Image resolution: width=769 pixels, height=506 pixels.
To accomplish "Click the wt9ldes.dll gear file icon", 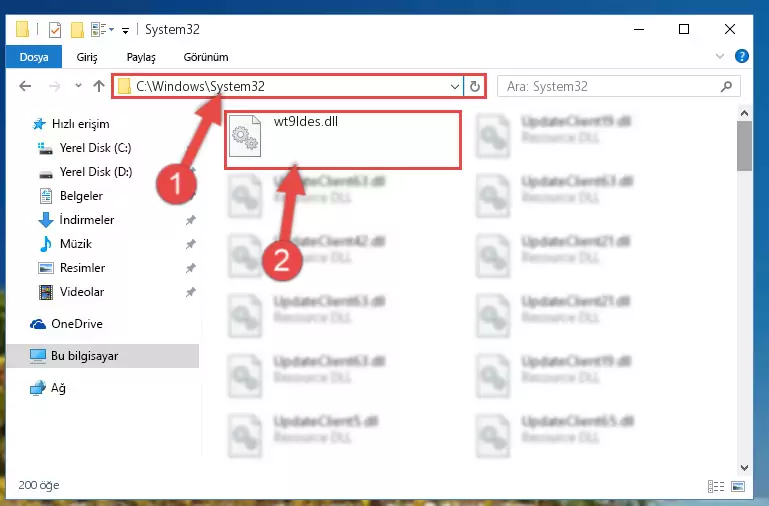I will (x=245, y=136).
